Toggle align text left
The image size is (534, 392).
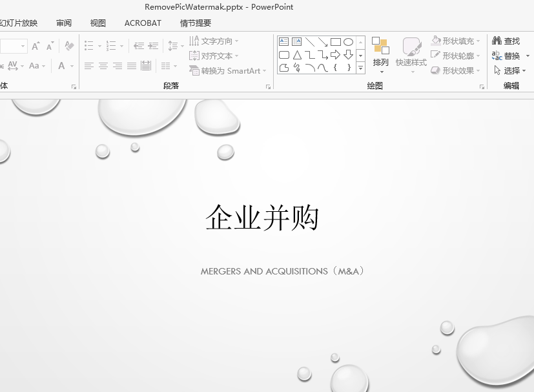[x=89, y=65]
